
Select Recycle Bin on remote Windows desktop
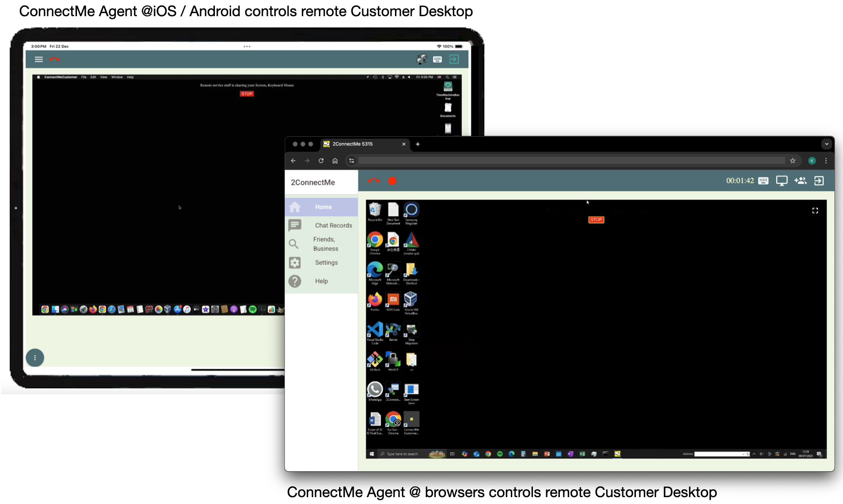pyautogui.click(x=375, y=212)
